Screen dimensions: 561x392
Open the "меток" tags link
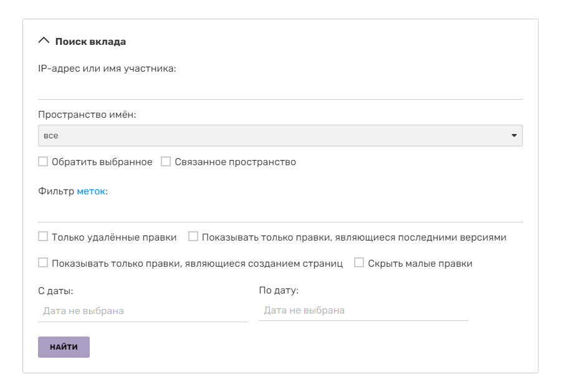(x=91, y=192)
